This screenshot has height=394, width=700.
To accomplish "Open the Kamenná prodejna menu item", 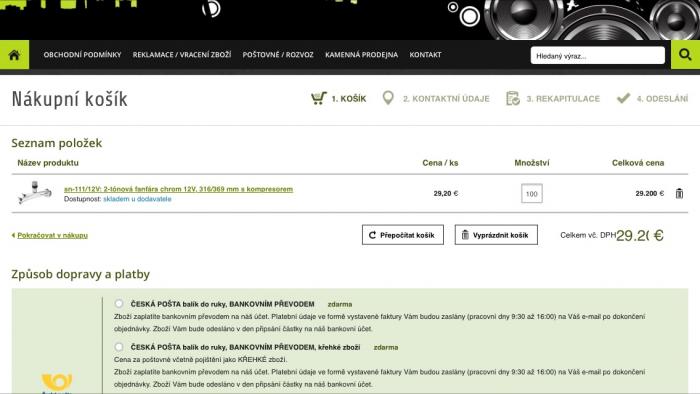I will click(361, 55).
